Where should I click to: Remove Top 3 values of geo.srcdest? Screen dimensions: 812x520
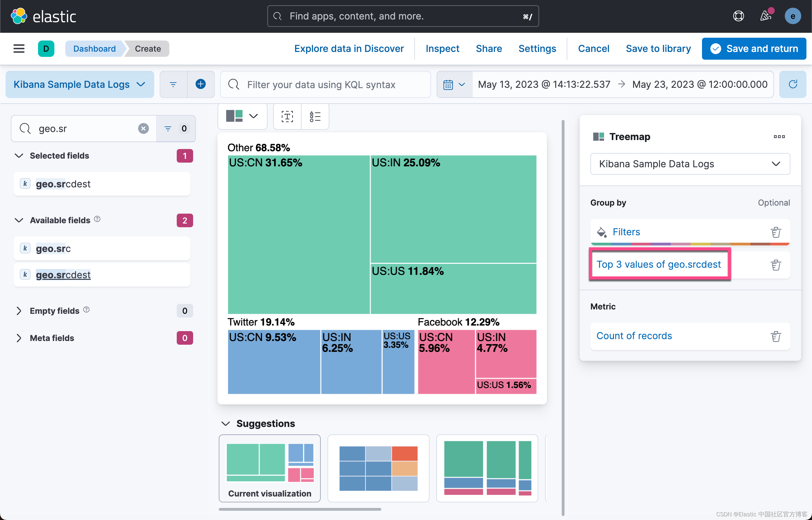(776, 265)
